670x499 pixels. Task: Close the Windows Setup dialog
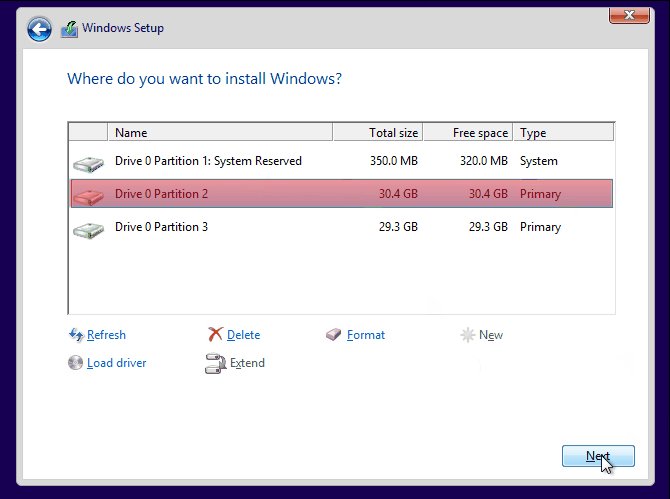(x=629, y=16)
